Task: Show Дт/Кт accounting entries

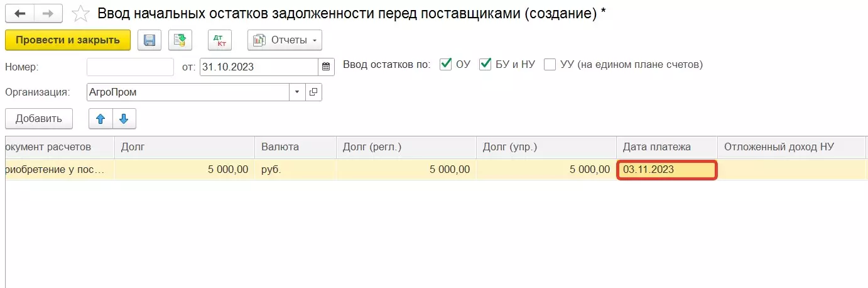Action: click(x=220, y=40)
